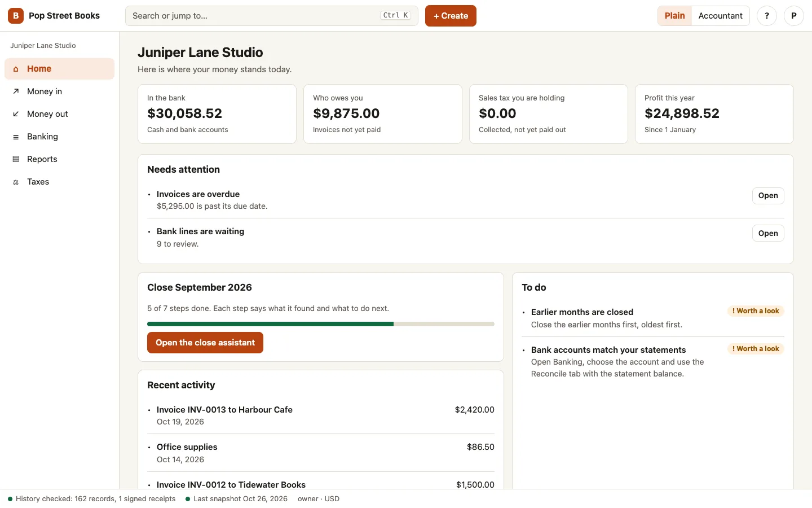Go to Money in section
Viewport: 812px width, 508px height.
[59, 91]
